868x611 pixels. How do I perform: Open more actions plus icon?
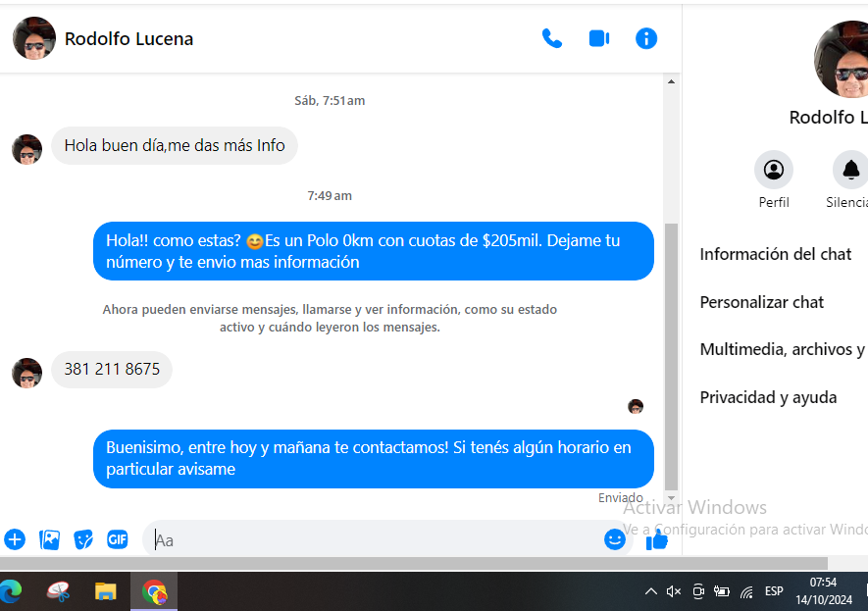[x=15, y=539]
